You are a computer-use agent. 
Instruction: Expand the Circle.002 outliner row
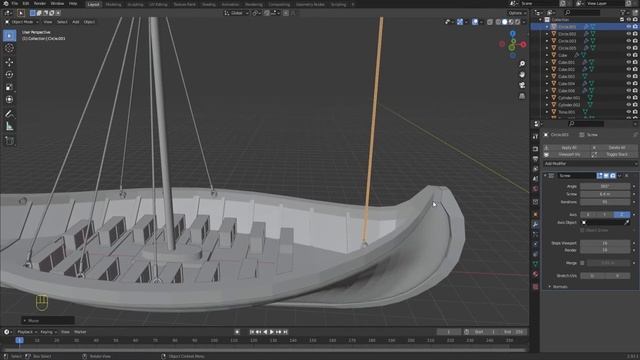547,34
